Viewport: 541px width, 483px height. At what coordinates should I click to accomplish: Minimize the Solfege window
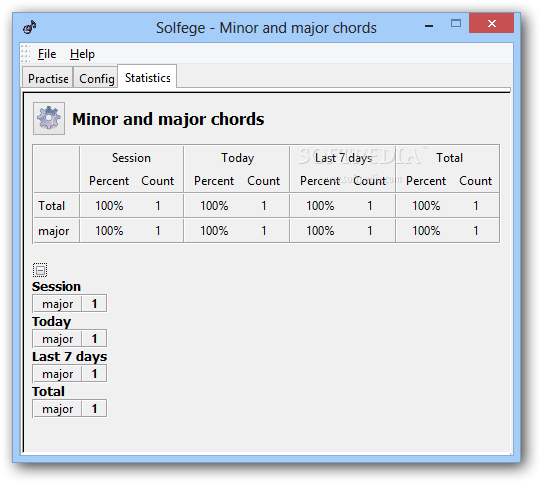pos(429,26)
